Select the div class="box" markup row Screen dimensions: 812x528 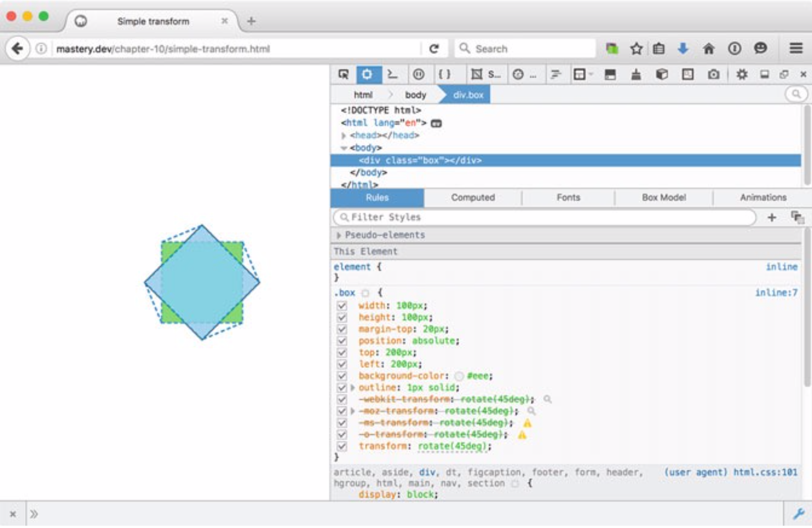click(x=565, y=160)
